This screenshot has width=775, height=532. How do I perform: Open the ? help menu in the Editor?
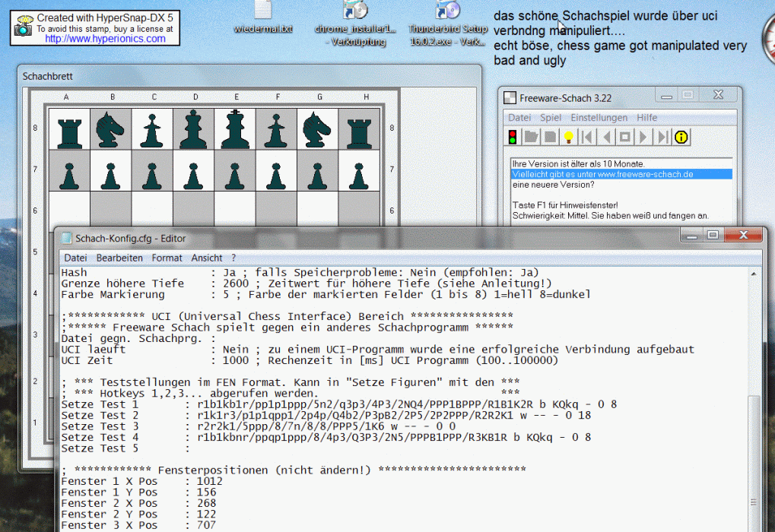pyautogui.click(x=233, y=258)
